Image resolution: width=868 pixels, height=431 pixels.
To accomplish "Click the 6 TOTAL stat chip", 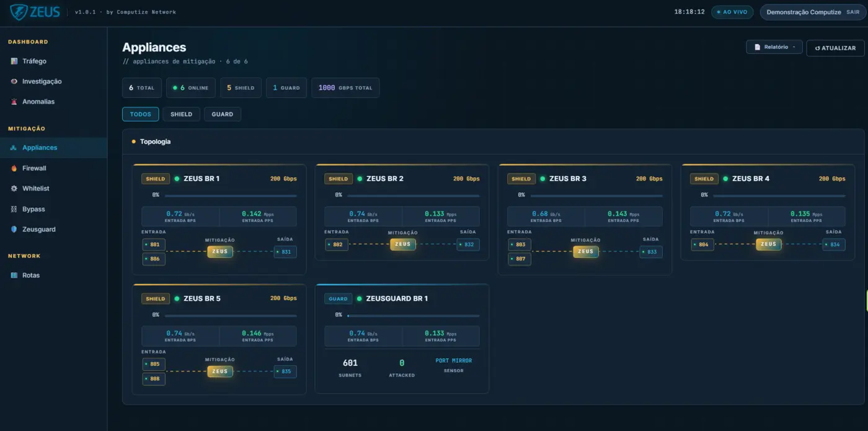I will pos(142,88).
